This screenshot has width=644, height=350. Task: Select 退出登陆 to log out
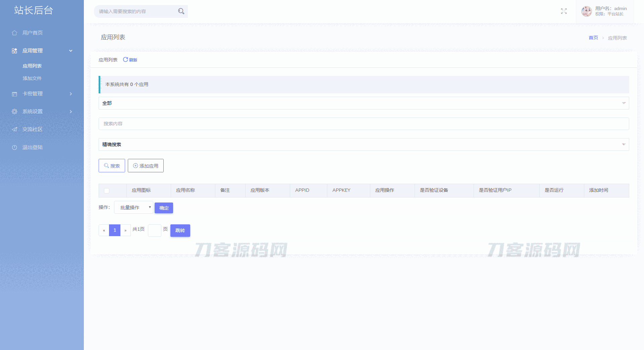(x=33, y=147)
